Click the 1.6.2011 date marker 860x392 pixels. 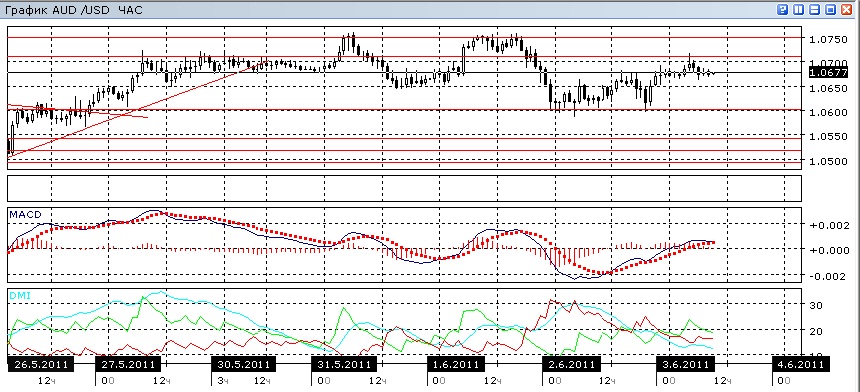[x=455, y=364]
